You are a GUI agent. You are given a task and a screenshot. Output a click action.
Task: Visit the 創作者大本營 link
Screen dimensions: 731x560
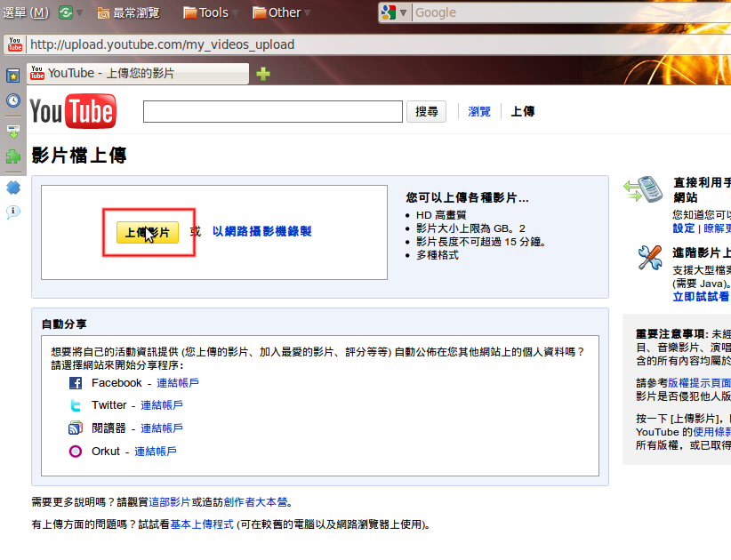tap(256, 502)
